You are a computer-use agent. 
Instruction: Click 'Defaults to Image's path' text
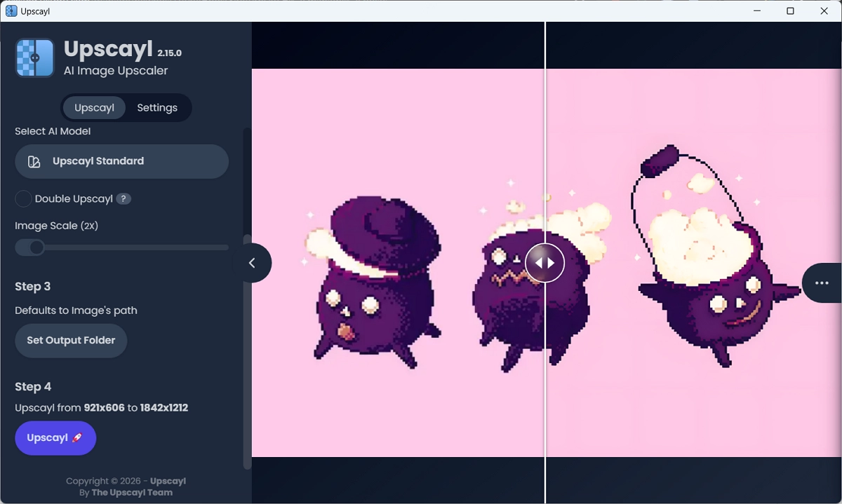click(x=76, y=311)
